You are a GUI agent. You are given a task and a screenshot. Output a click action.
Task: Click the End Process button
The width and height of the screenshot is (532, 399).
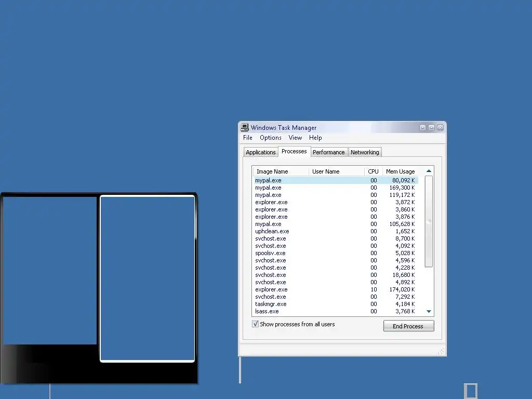tap(408, 326)
